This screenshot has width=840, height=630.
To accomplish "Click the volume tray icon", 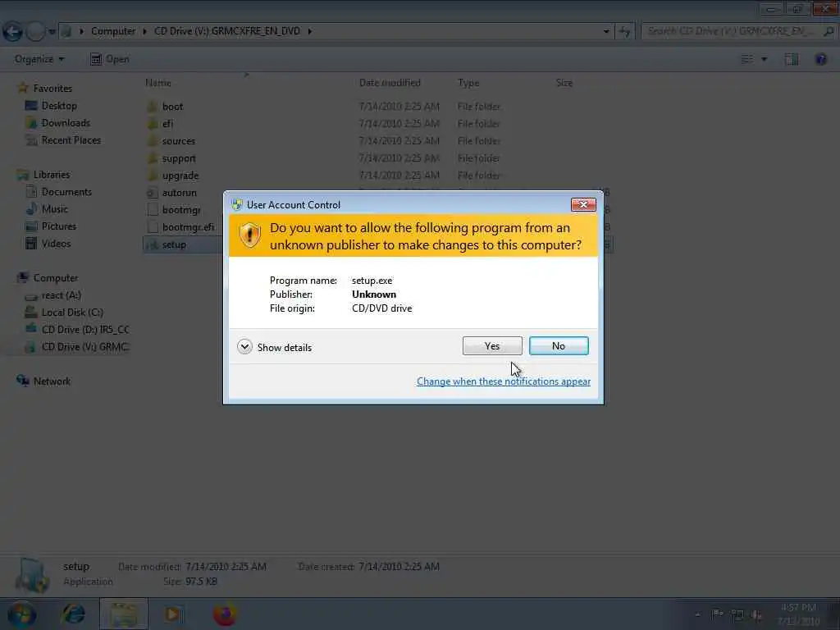I will pyautogui.click(x=756, y=615).
